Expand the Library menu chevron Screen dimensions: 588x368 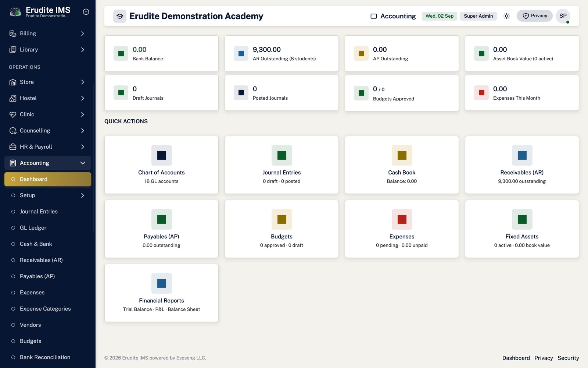pos(83,50)
